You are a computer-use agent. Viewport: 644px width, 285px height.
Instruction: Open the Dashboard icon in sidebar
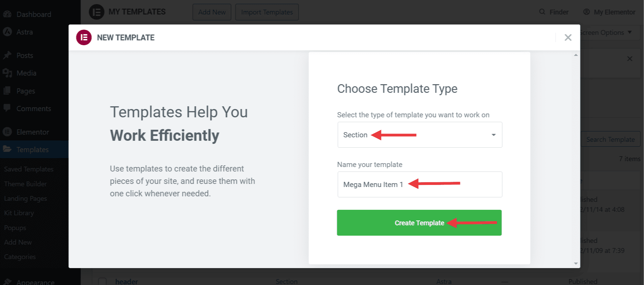pos(7,14)
